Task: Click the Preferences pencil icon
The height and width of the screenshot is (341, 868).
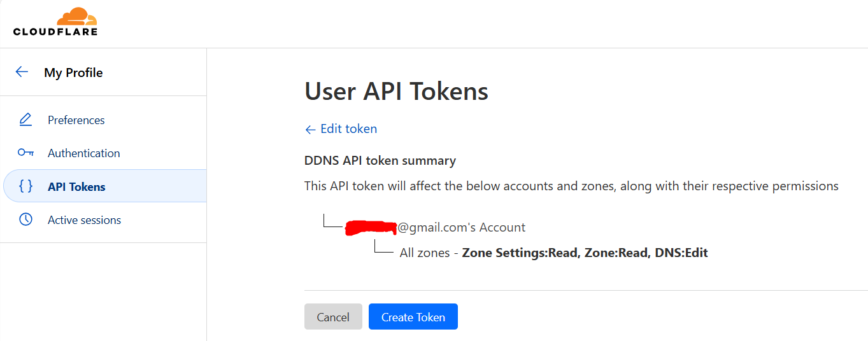Action: (x=25, y=120)
